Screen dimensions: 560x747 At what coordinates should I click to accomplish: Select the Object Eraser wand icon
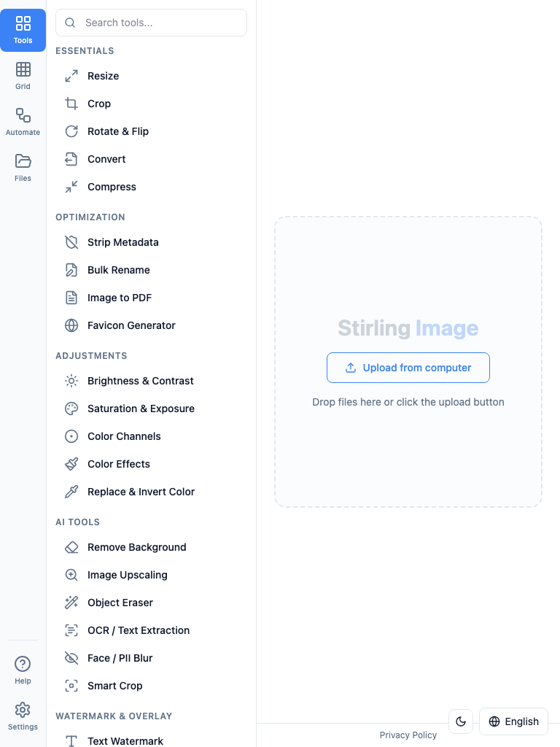(71, 603)
